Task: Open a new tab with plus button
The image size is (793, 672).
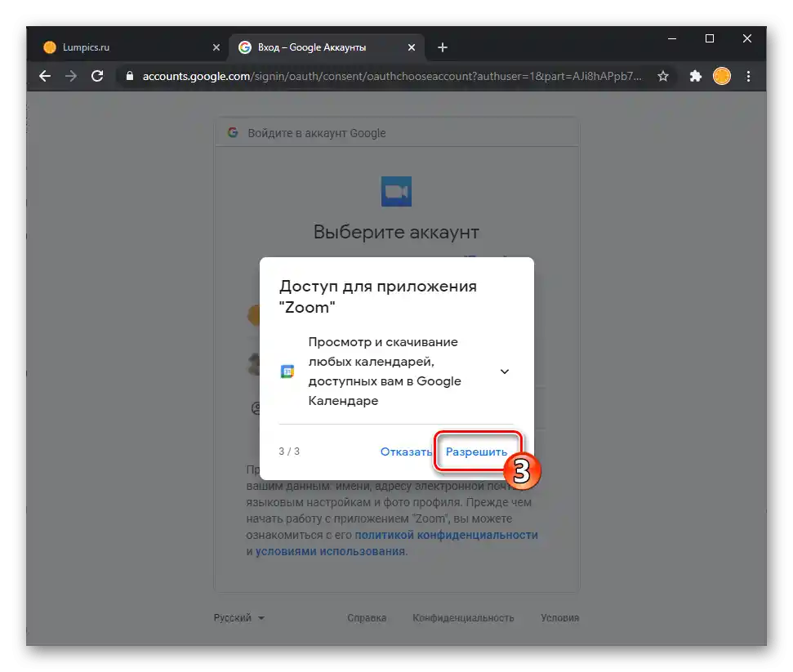Action: 443,47
